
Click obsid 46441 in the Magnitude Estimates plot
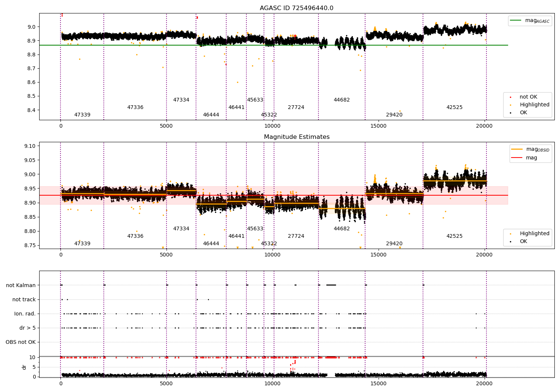click(x=236, y=236)
